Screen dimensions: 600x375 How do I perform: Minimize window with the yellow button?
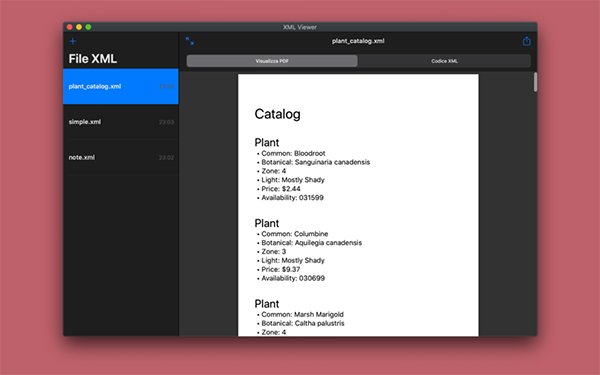(79, 27)
